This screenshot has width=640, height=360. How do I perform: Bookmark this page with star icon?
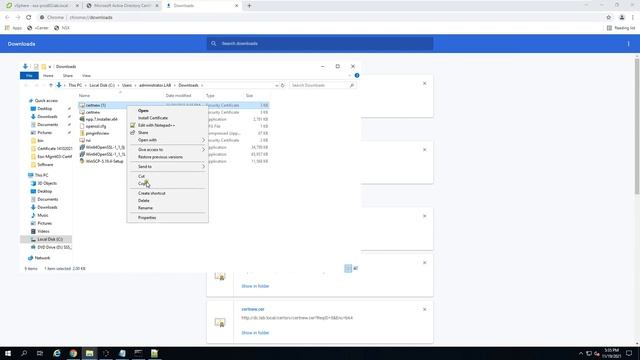point(609,18)
